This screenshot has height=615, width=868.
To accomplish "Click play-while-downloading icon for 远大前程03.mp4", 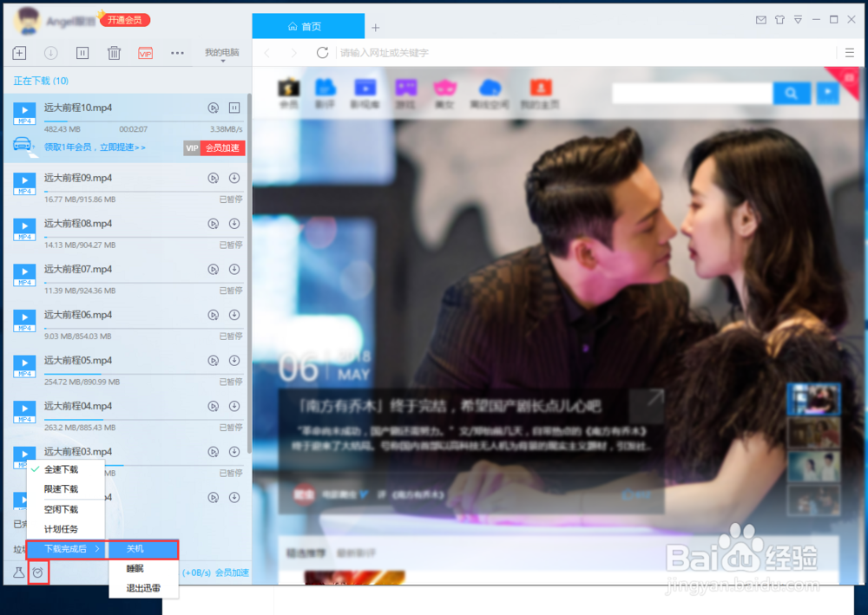I will (x=214, y=452).
